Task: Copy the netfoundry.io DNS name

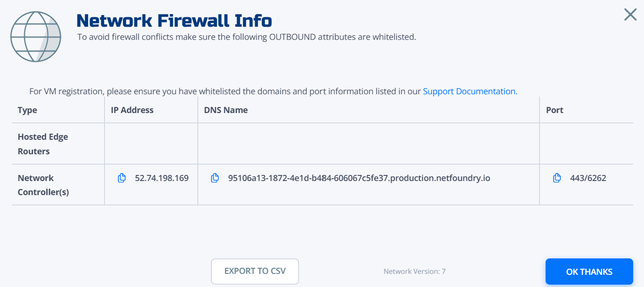Action: pos(215,178)
